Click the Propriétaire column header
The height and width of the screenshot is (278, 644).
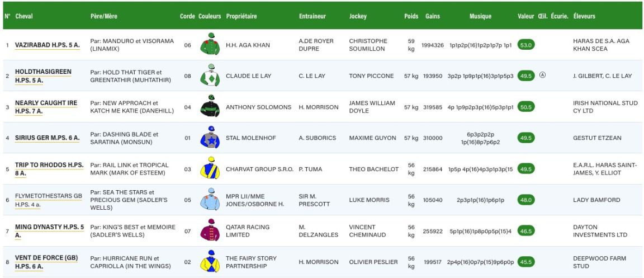point(241,16)
